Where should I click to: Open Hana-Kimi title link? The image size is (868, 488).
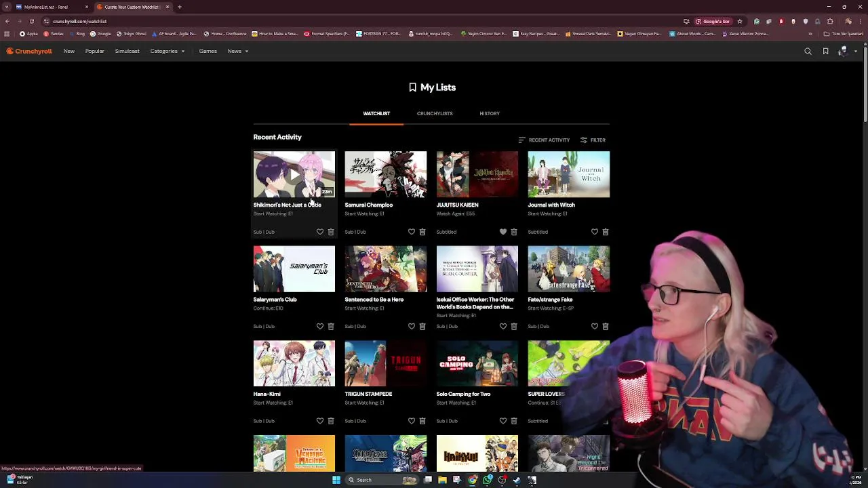click(x=267, y=394)
